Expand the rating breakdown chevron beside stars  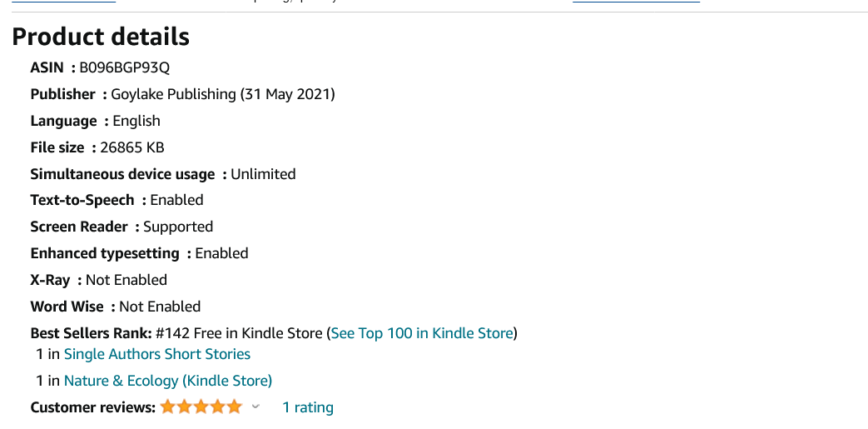255,407
